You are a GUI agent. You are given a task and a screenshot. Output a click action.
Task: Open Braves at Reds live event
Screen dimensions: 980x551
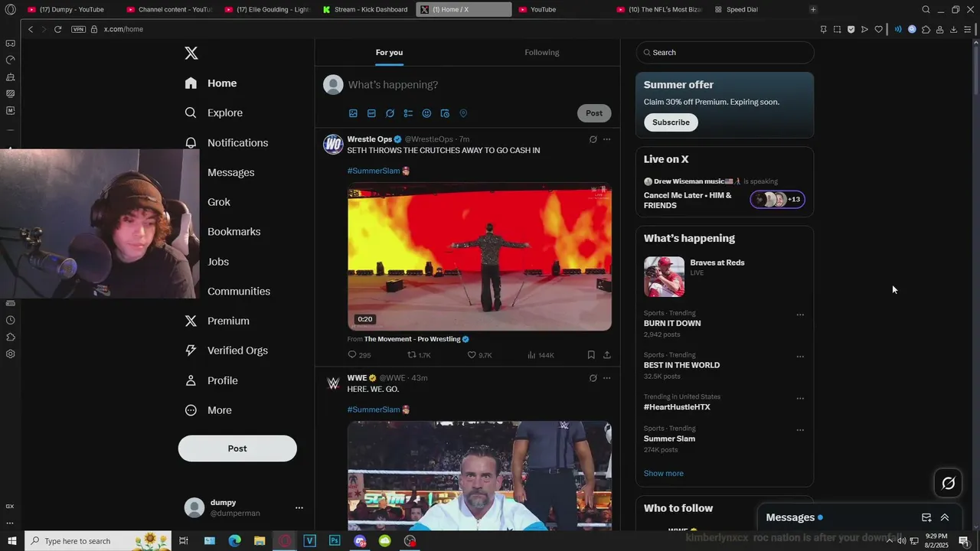(x=724, y=276)
